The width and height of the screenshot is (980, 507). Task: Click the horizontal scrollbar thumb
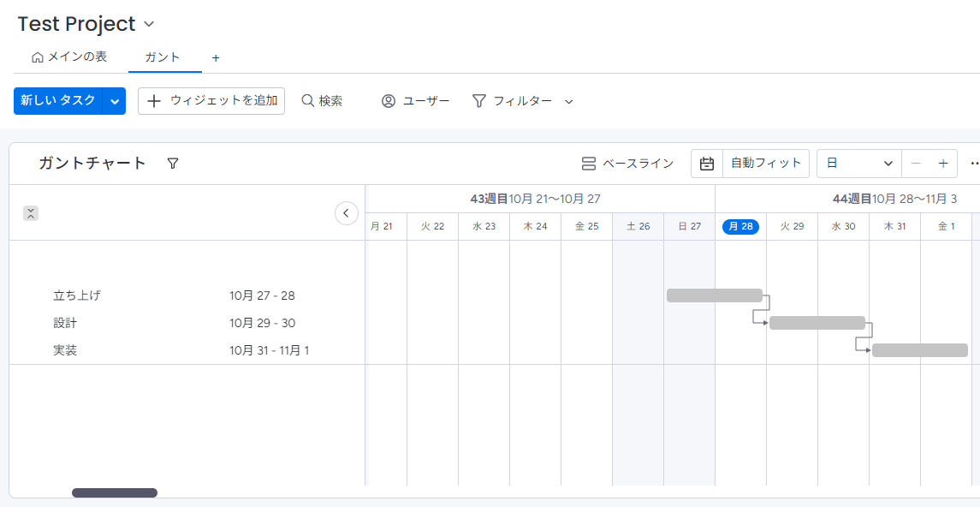pos(115,492)
